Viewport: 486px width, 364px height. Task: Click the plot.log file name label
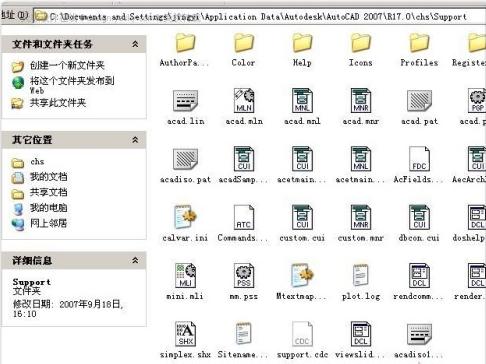(x=361, y=296)
